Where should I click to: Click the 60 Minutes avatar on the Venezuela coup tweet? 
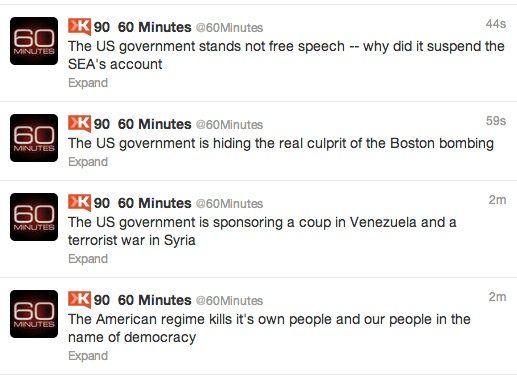coord(34,217)
